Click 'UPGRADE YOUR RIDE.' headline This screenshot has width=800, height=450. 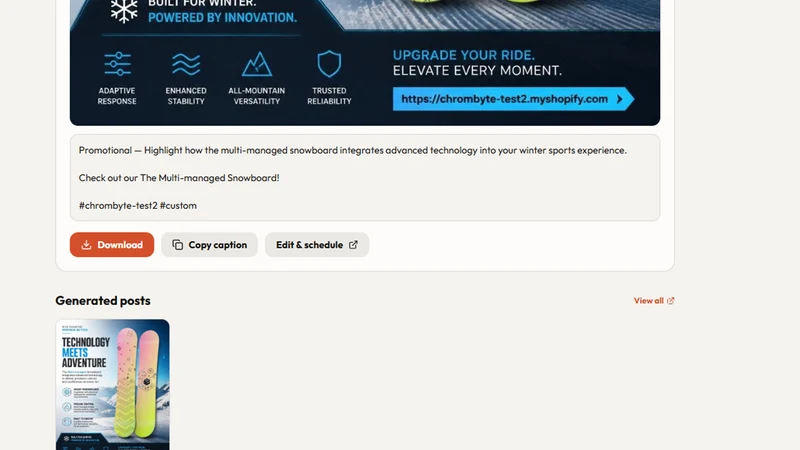click(464, 55)
